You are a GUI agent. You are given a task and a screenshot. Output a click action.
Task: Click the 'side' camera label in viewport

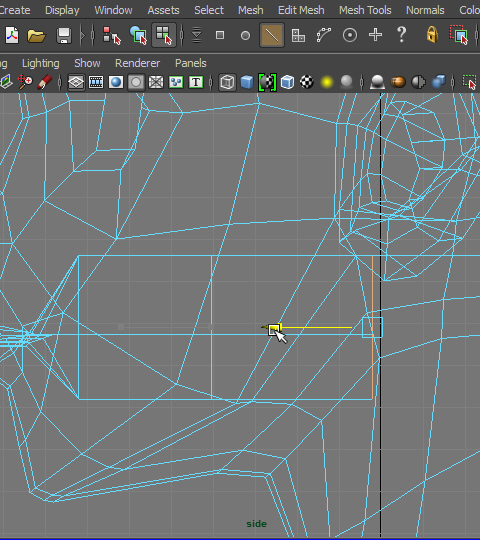click(257, 524)
